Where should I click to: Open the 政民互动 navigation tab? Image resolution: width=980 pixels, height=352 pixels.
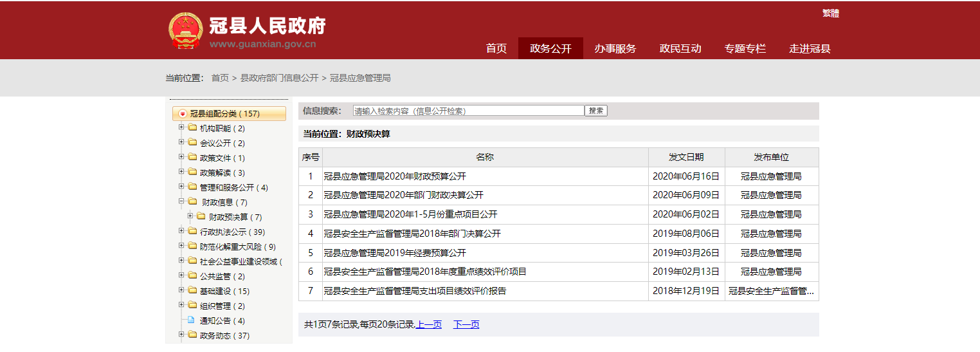pos(680,48)
